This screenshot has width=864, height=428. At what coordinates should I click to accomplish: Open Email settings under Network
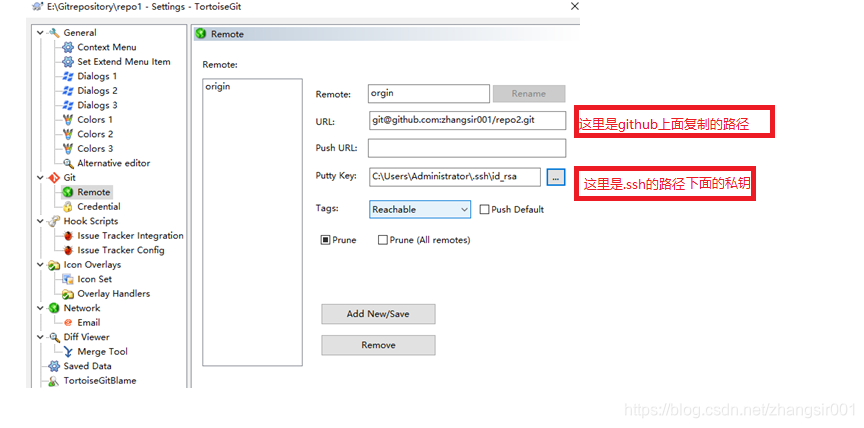coord(89,323)
